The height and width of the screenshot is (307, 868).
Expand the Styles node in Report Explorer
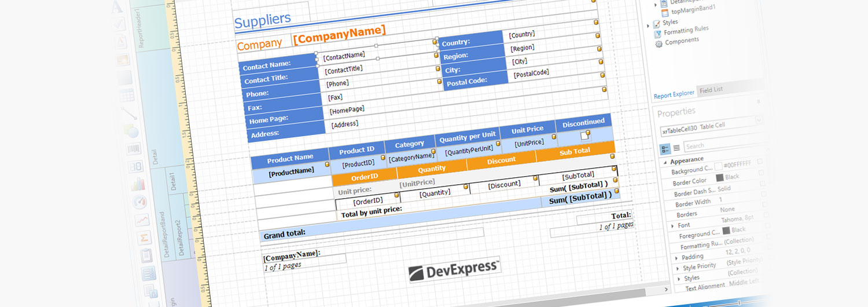coord(648,25)
